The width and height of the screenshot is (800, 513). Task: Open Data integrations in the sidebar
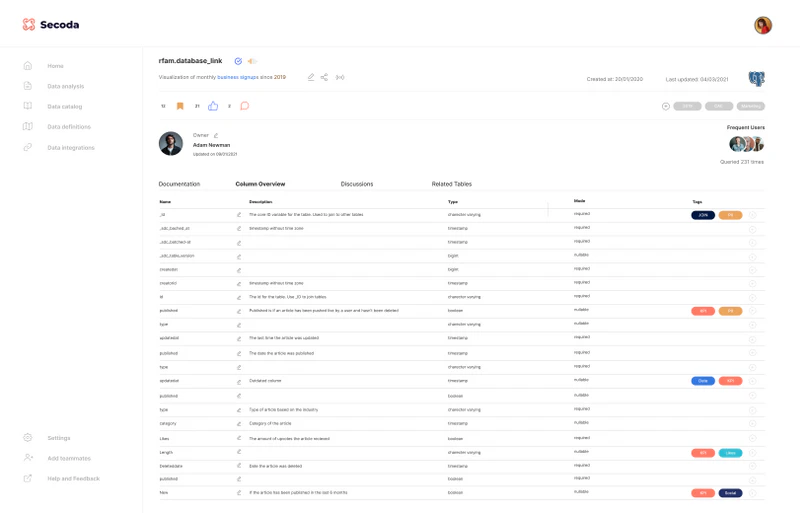70,148
